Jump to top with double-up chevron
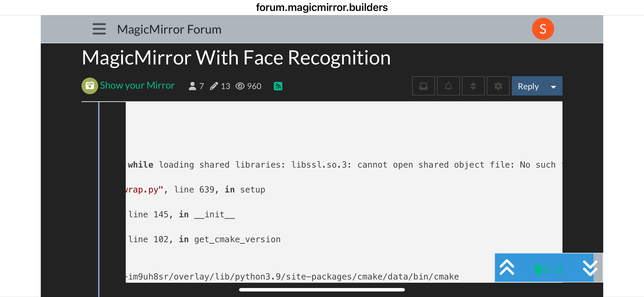 (507, 268)
